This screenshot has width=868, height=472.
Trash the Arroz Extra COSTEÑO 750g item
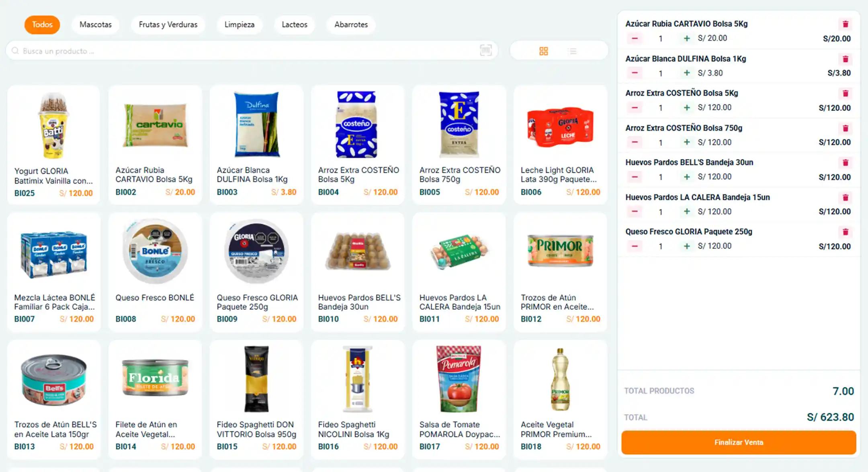click(x=845, y=129)
